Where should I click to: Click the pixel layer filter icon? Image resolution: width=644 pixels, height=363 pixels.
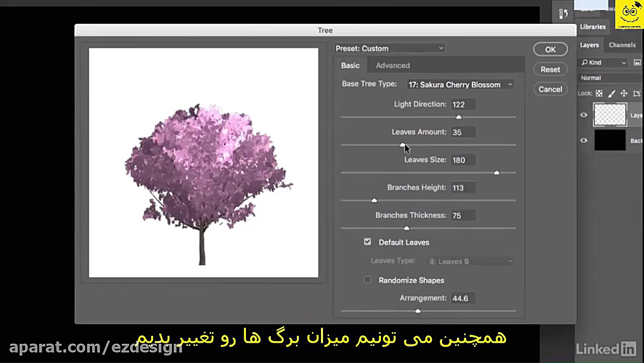click(637, 63)
